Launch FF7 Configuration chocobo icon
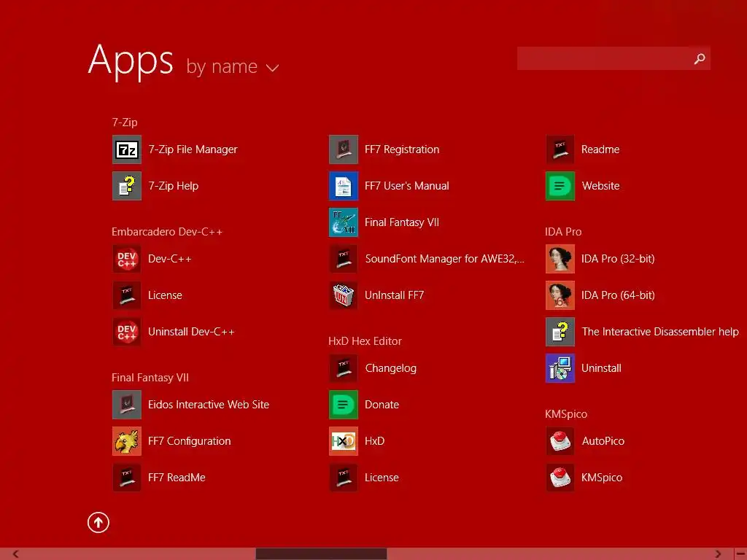 click(x=127, y=441)
